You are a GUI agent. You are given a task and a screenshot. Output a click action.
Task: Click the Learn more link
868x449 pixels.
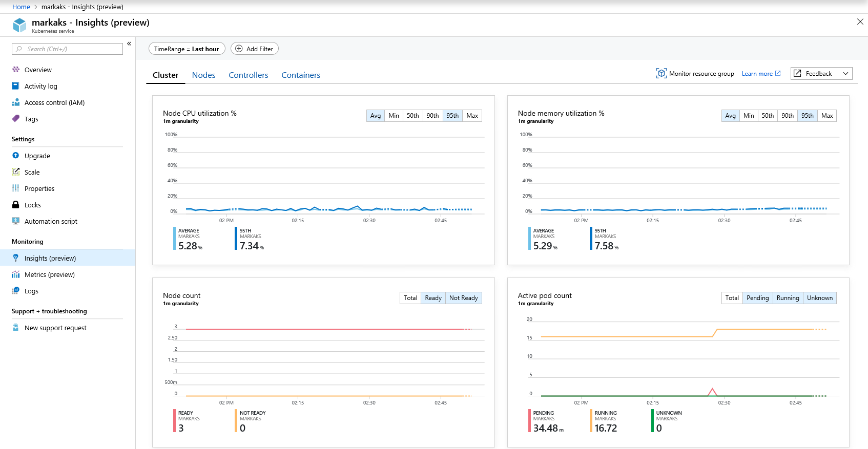click(757, 74)
